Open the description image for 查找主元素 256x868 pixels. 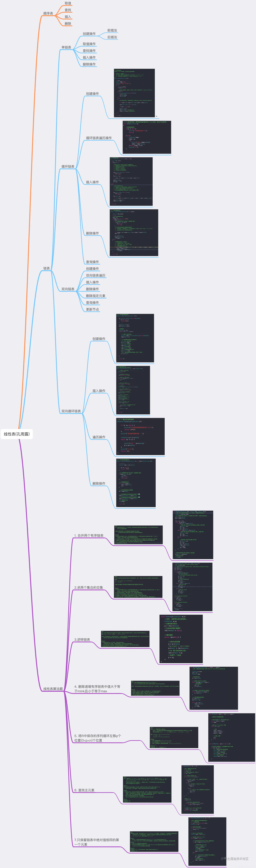click(147, 789)
